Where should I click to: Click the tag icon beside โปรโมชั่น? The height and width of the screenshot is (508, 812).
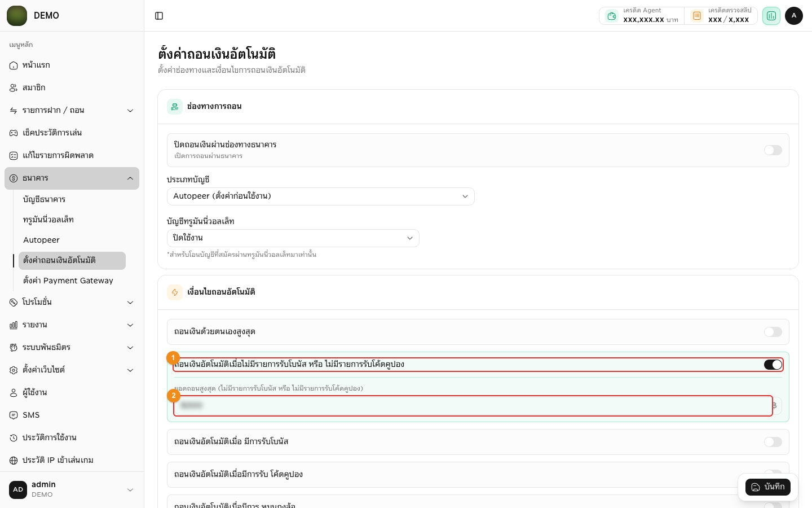[14, 303]
